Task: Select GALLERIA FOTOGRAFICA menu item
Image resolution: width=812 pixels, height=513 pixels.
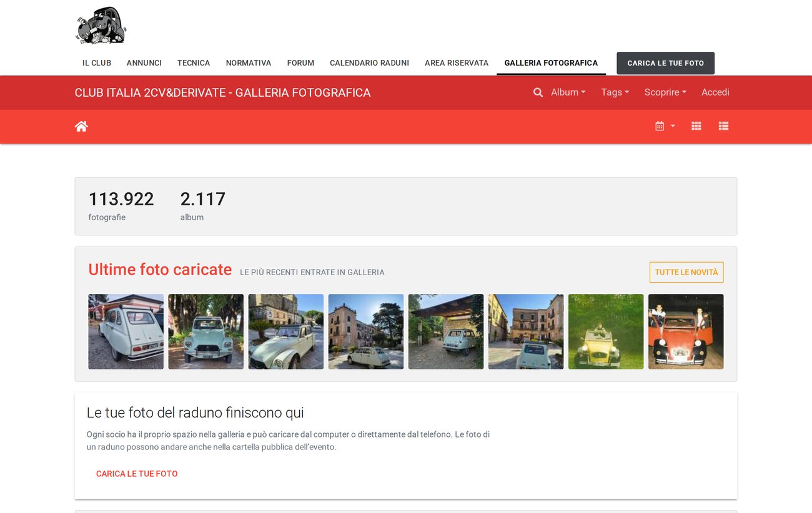Action: click(x=551, y=63)
